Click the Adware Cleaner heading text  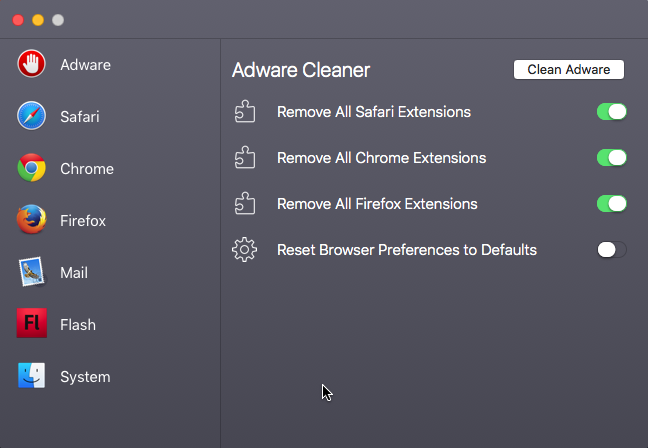[x=301, y=70]
